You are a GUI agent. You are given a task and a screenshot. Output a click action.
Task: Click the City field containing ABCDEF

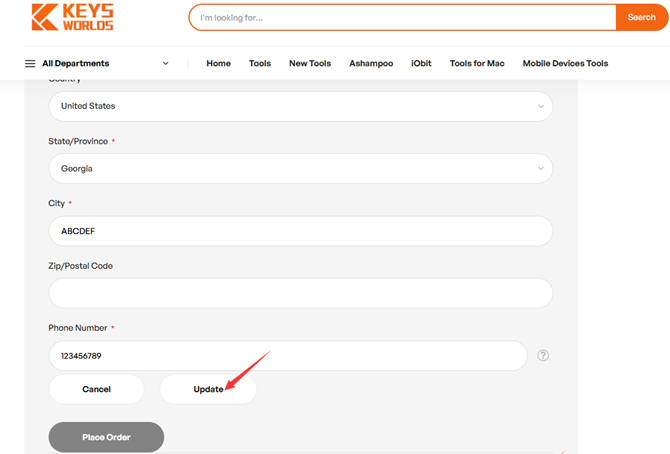click(x=301, y=231)
